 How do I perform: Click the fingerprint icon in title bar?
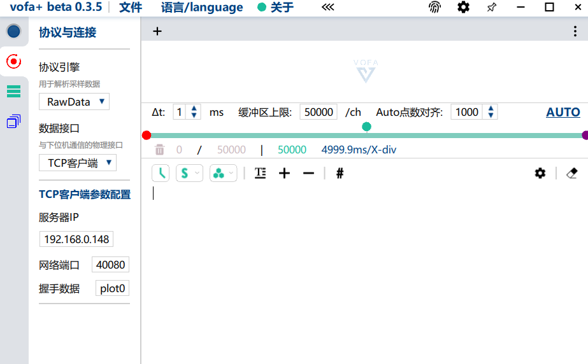click(434, 8)
